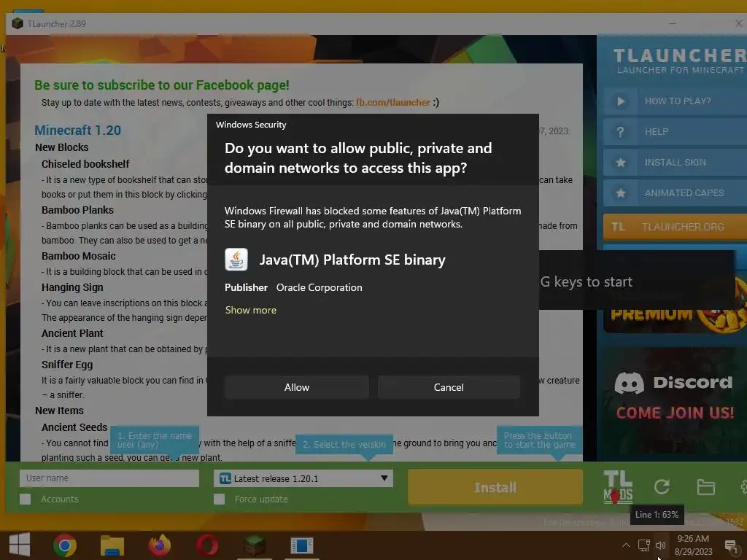Allow Java network access in firewall dialog
This screenshot has height=560, width=747.
coord(296,387)
